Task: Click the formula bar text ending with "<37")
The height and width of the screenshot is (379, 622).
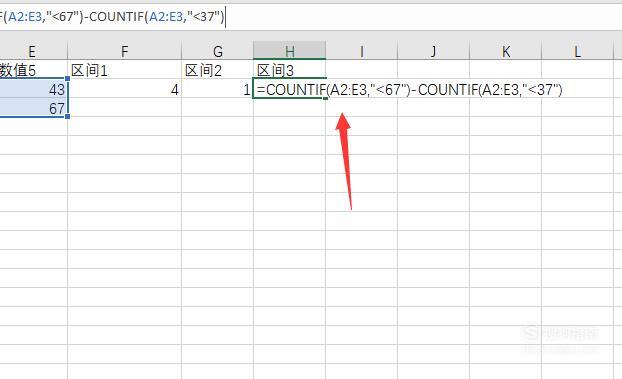Action: coord(113,17)
